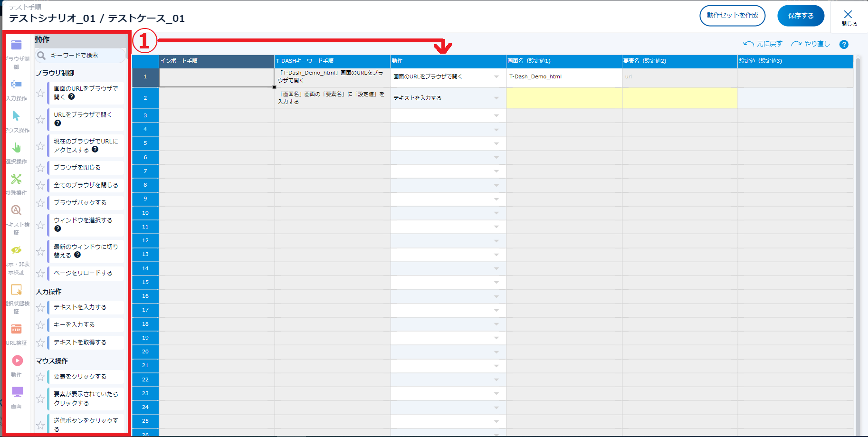The width and height of the screenshot is (868, 437).
Task: Select the マウス操作 cursor icon
Action: [16, 116]
